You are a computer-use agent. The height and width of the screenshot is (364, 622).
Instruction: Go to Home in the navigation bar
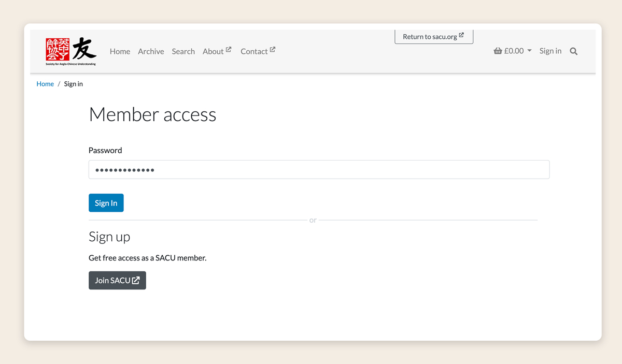click(120, 51)
